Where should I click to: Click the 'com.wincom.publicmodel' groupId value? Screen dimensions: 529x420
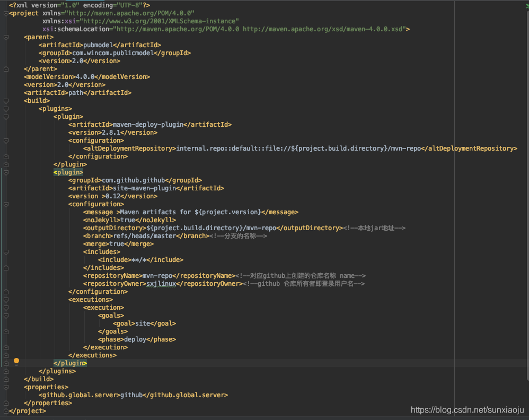113,53
